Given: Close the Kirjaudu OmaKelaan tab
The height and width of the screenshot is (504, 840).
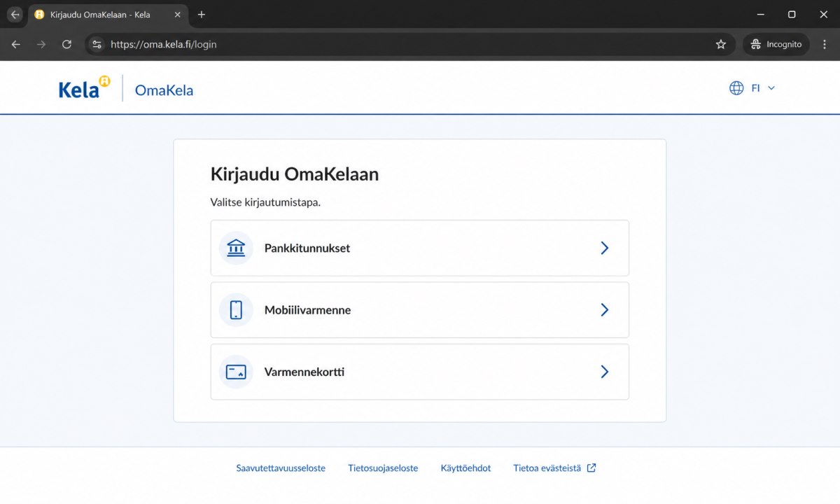Looking at the screenshot, I should [177, 15].
